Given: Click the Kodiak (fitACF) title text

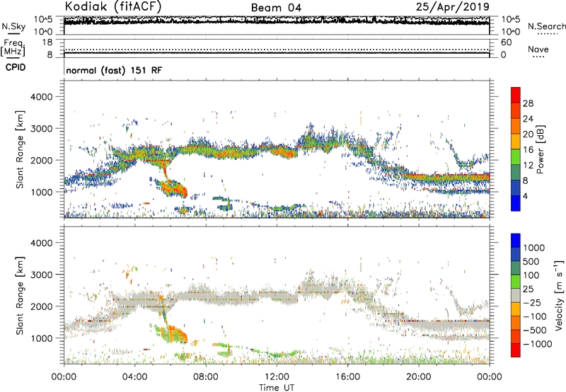Looking at the screenshot, I should point(113,6).
